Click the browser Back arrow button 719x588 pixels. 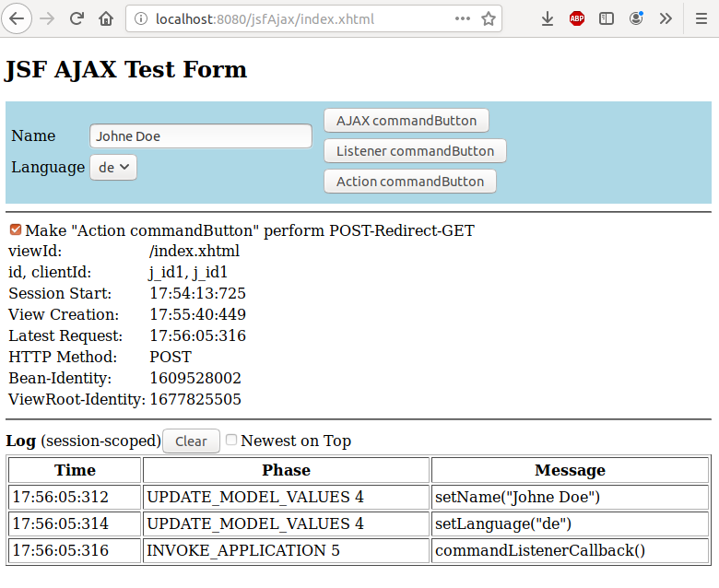click(18, 18)
